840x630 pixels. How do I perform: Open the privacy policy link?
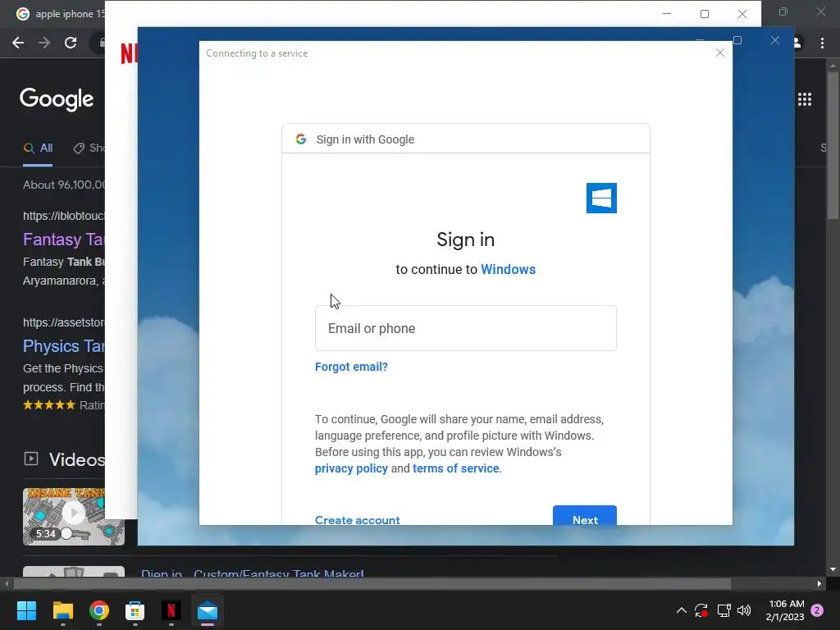[x=351, y=468]
